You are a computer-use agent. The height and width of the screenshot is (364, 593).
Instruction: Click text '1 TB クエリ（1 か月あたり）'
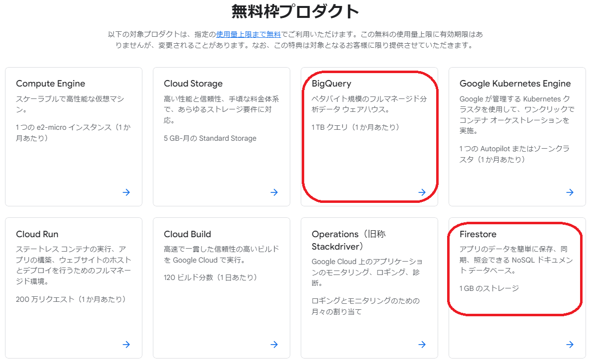click(356, 127)
